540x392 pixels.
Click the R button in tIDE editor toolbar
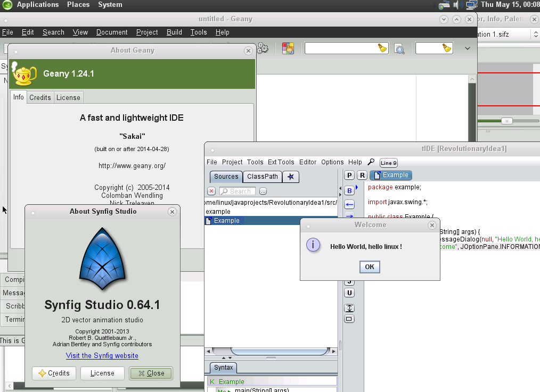pos(362,176)
